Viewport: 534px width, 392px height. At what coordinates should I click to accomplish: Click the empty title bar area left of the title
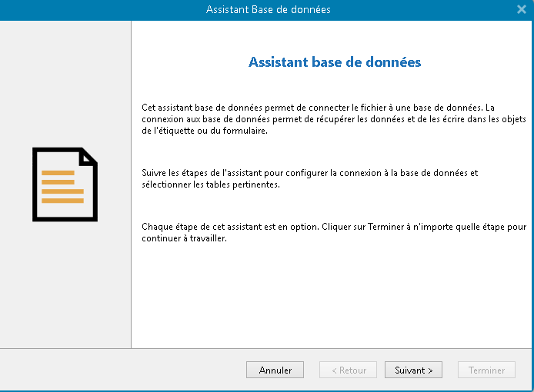point(92,9)
